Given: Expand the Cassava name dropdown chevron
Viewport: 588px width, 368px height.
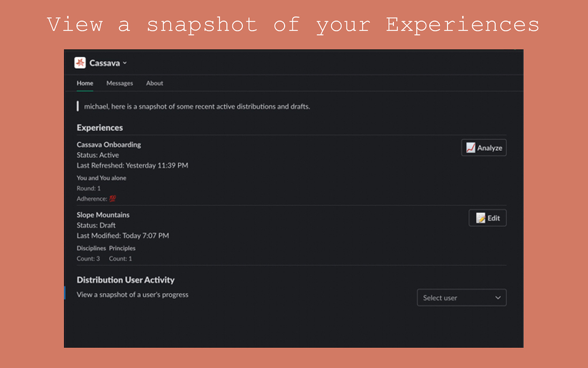Looking at the screenshot, I should [x=125, y=63].
